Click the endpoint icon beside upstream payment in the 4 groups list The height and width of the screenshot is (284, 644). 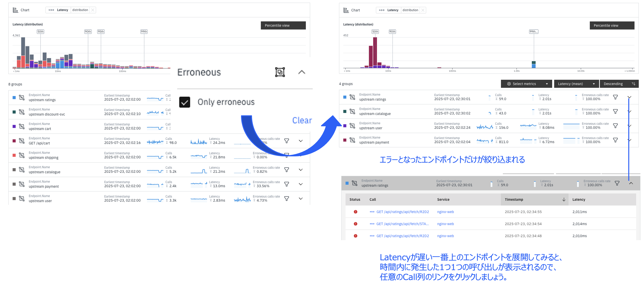[x=352, y=140]
